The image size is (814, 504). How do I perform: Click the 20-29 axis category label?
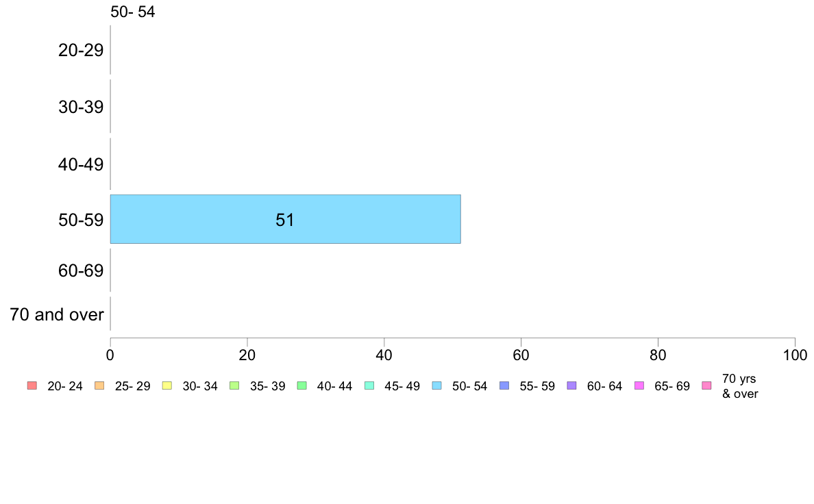81,51
